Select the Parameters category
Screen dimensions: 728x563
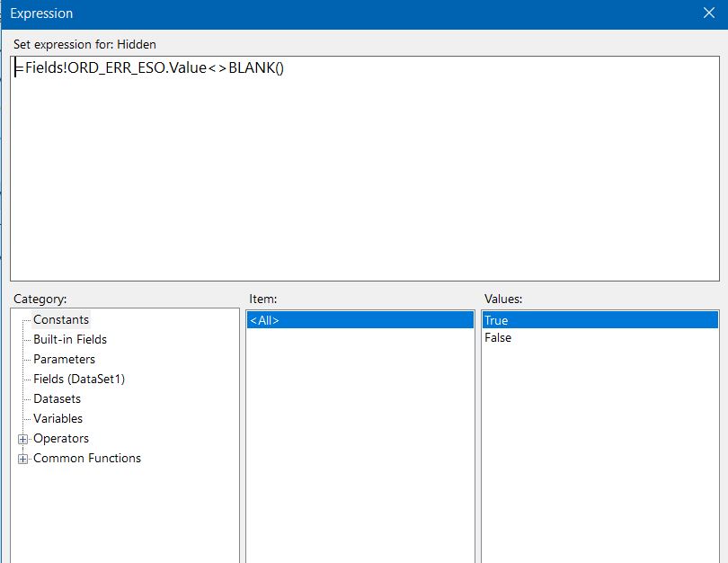coord(64,359)
